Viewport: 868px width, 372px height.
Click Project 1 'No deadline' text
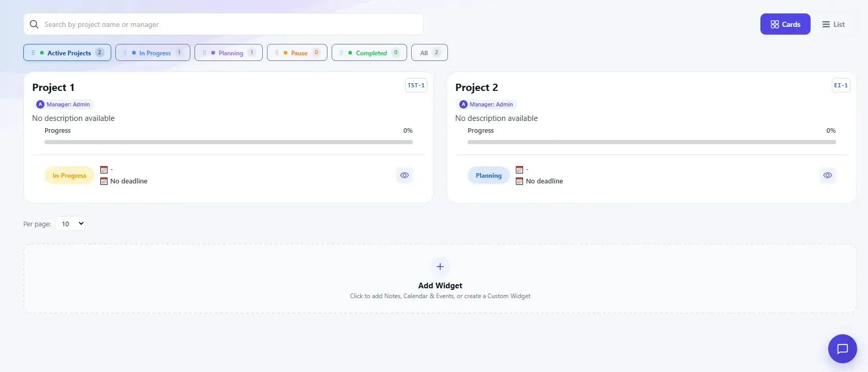[x=129, y=181]
